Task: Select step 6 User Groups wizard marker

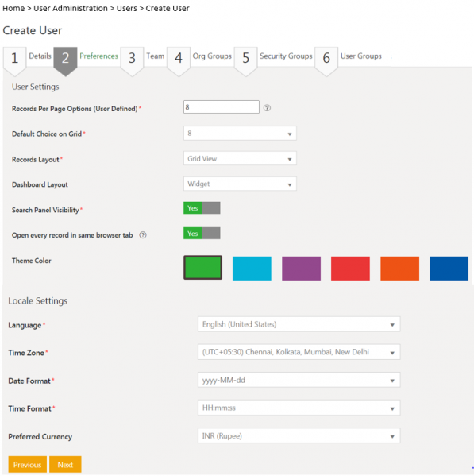Action: (326, 61)
